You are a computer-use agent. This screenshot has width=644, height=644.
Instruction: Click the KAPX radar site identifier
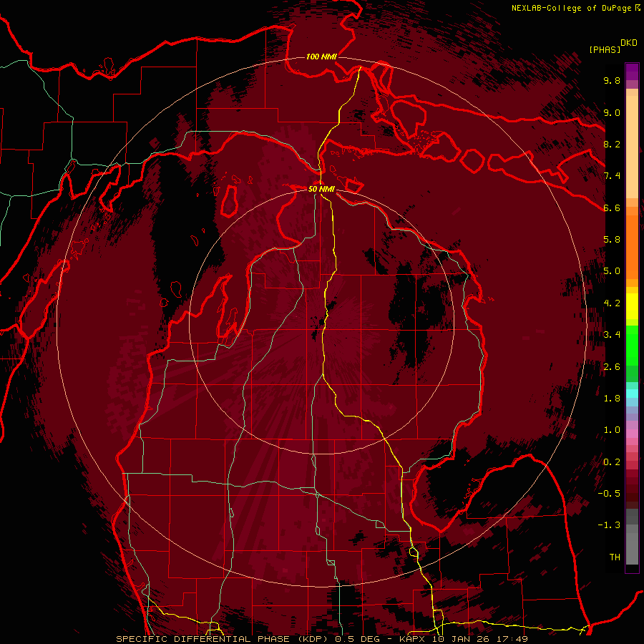pos(413,639)
